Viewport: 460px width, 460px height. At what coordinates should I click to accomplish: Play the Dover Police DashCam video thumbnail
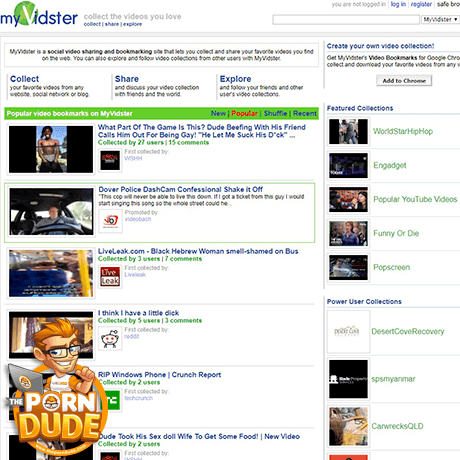51,211
